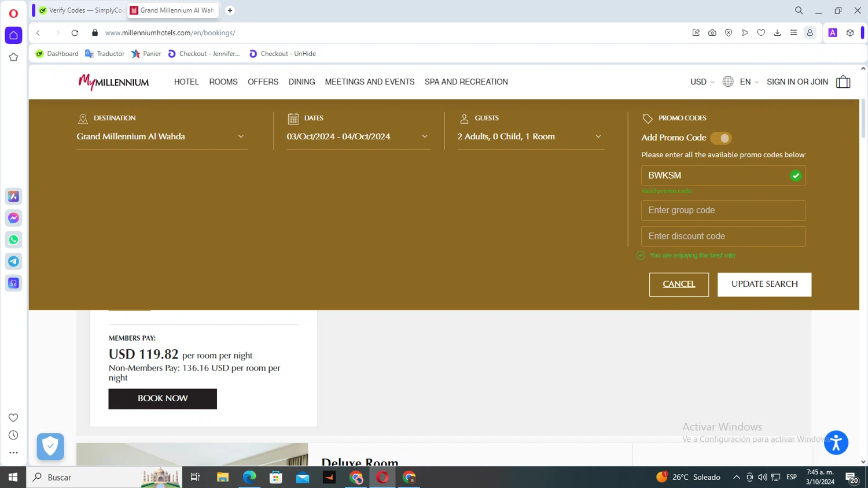The image size is (868, 488).
Task: Expand the Destination dropdown Grand Millennium Al Wahda
Action: point(161,137)
